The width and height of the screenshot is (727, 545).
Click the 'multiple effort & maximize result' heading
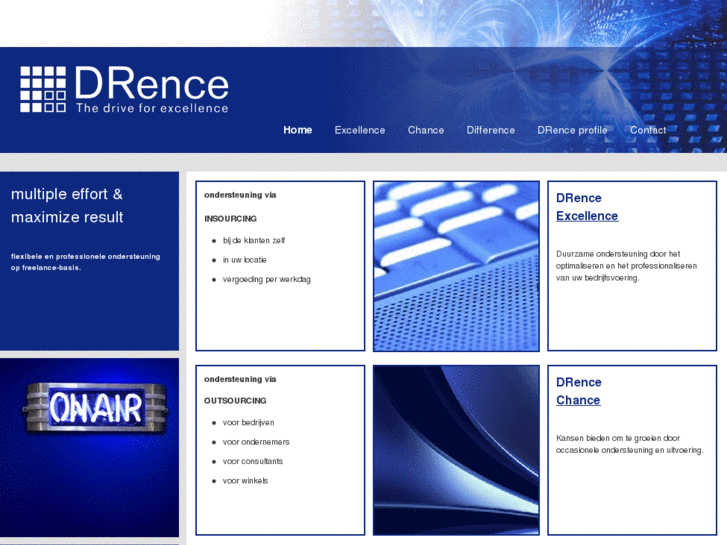pos(67,205)
